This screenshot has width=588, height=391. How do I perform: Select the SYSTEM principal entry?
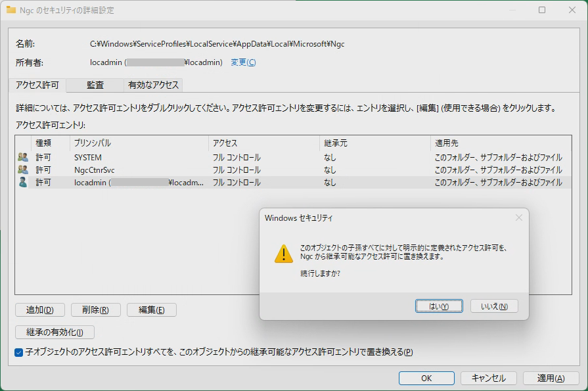tap(293, 157)
